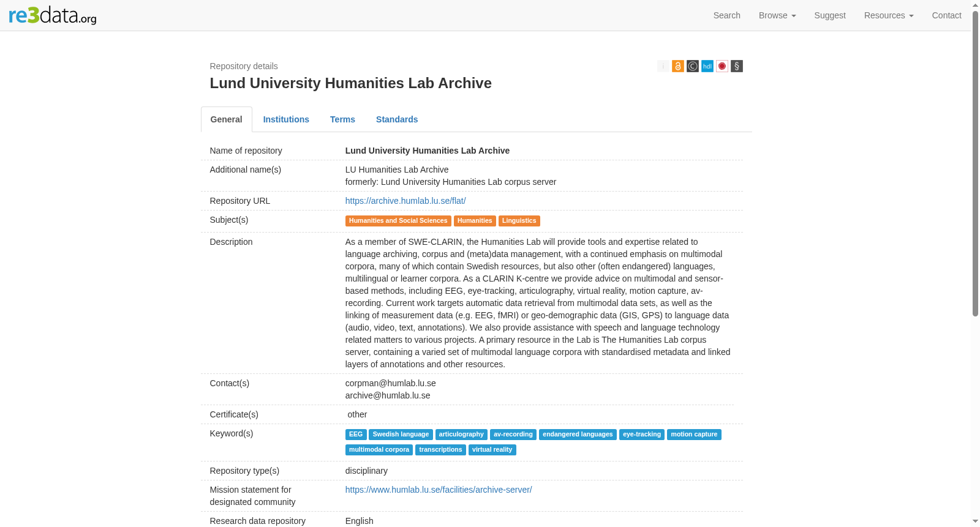Switch to the Standards tab
This screenshot has width=980, height=527.
pyautogui.click(x=397, y=119)
